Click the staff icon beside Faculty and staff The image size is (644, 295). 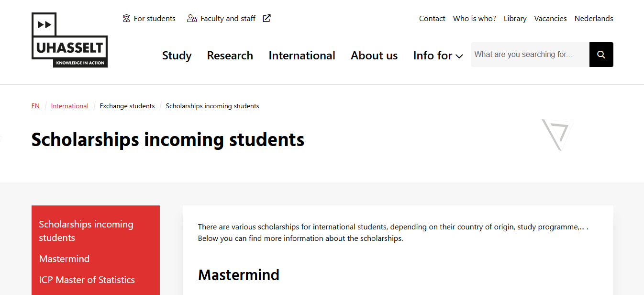(x=192, y=19)
